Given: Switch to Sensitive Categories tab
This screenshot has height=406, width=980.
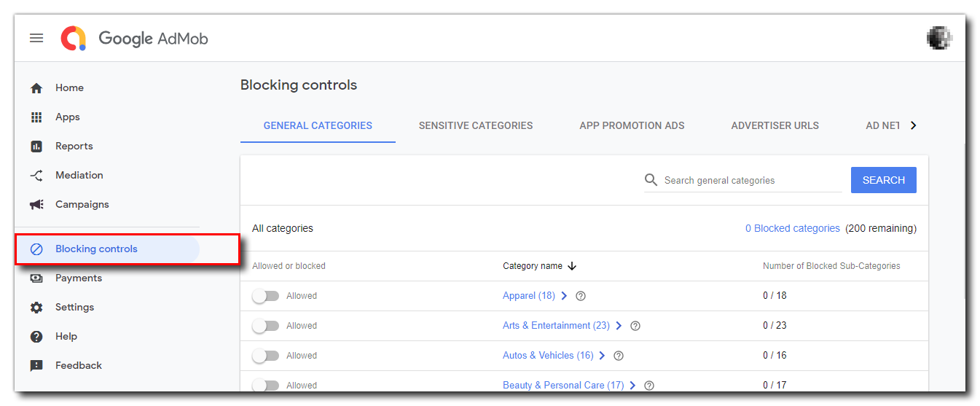Looking at the screenshot, I should 475,125.
